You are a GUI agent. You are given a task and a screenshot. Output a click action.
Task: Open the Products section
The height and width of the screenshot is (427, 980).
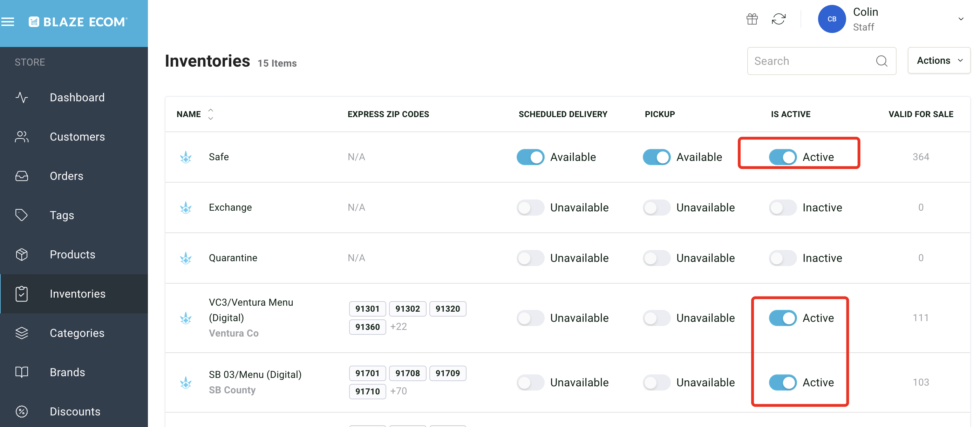point(72,254)
